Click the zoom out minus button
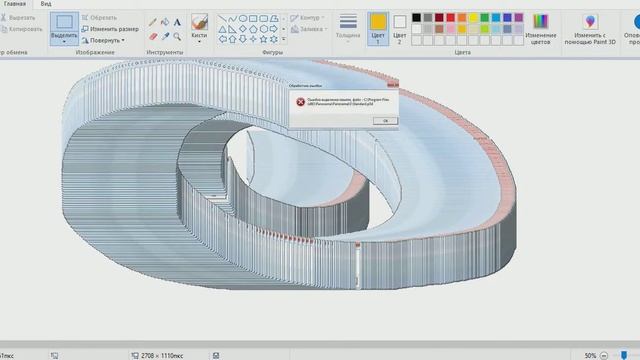The height and width of the screenshot is (360, 640). point(604,356)
